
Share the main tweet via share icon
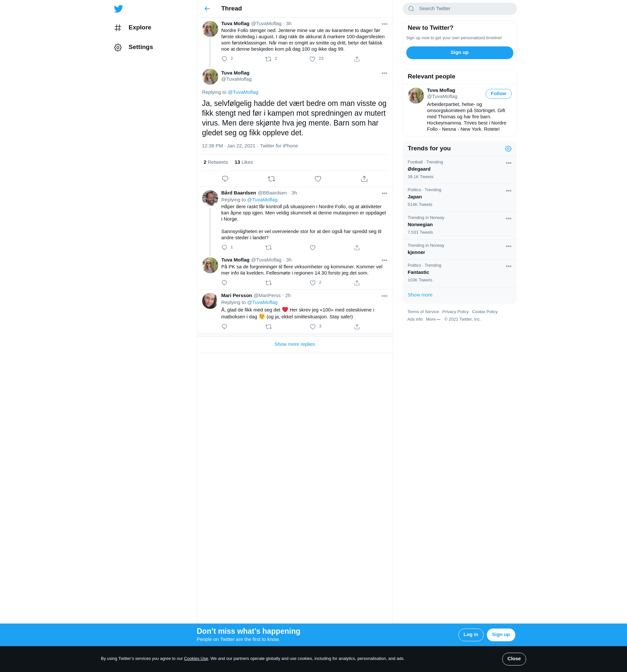pos(364,179)
